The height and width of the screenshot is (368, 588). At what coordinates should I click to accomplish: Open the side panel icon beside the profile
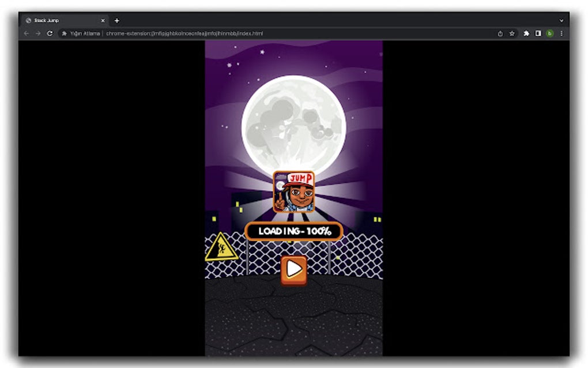[538, 33]
